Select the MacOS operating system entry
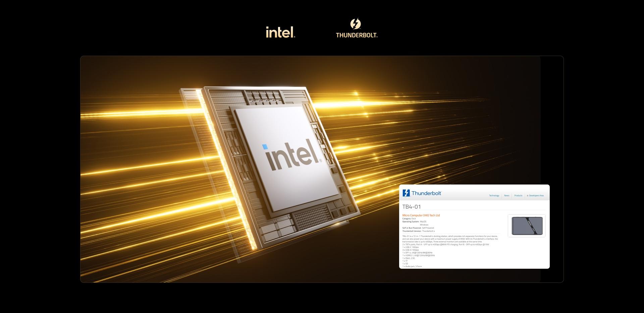This screenshot has width=644, height=313. pyautogui.click(x=423, y=222)
